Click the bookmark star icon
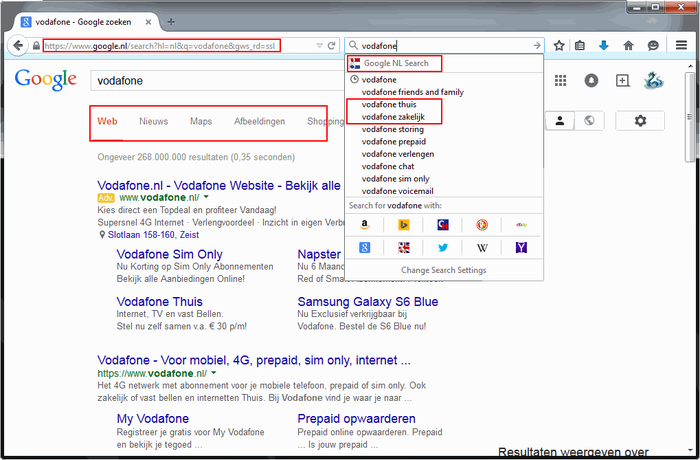 [559, 45]
